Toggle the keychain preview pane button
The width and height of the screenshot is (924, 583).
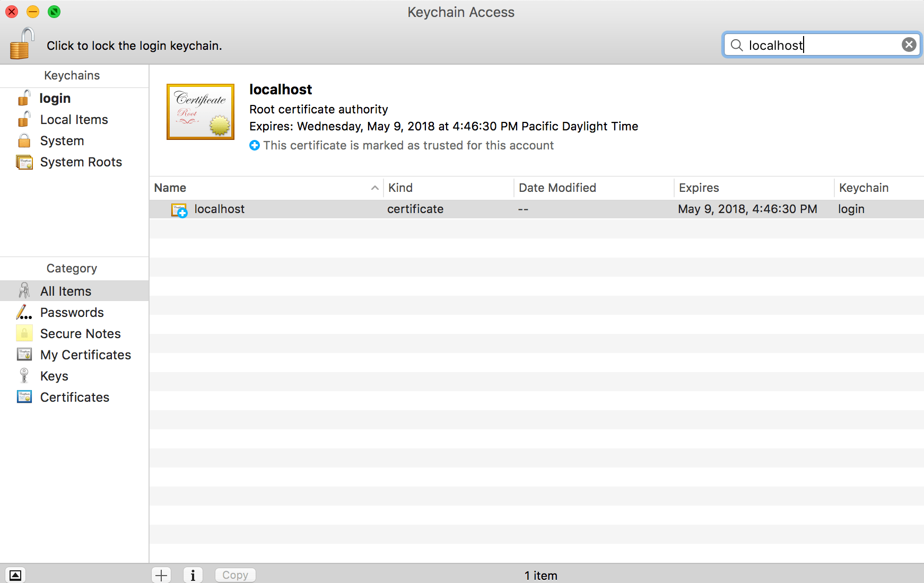[15, 575]
